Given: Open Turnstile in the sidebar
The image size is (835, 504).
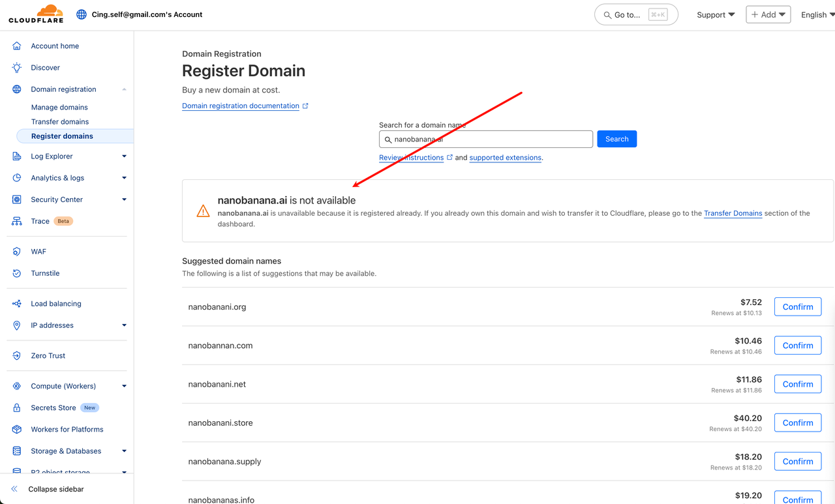Looking at the screenshot, I should tap(45, 273).
